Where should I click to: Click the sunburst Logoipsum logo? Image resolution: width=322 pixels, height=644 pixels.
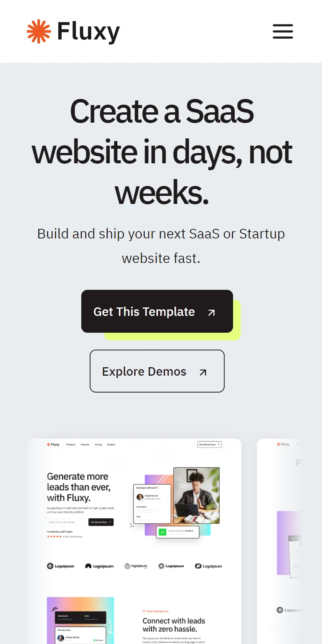tap(171, 566)
